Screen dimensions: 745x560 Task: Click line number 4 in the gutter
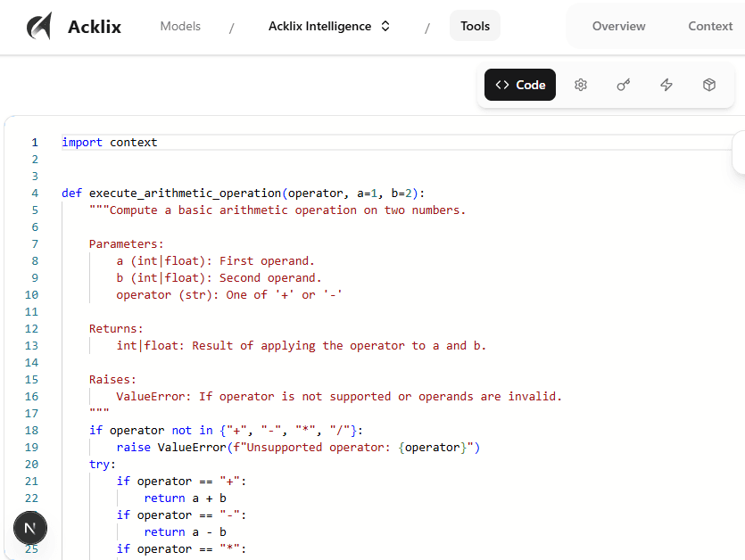[x=35, y=194]
